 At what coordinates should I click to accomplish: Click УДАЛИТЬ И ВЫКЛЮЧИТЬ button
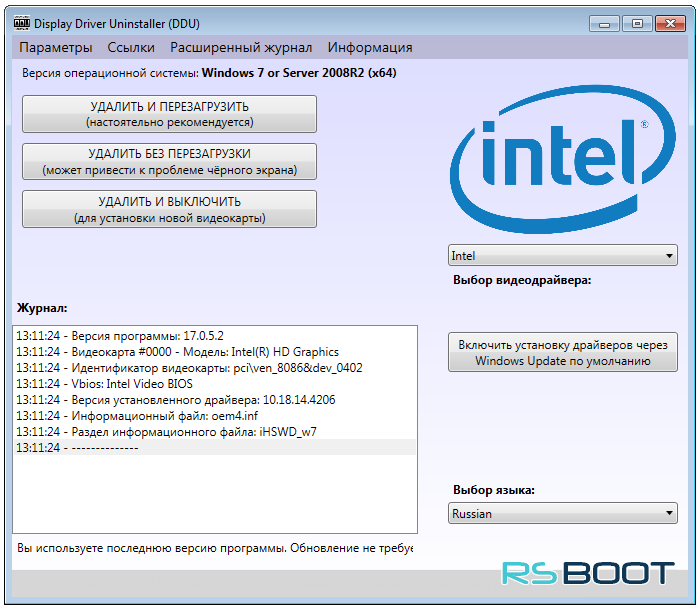(x=170, y=209)
